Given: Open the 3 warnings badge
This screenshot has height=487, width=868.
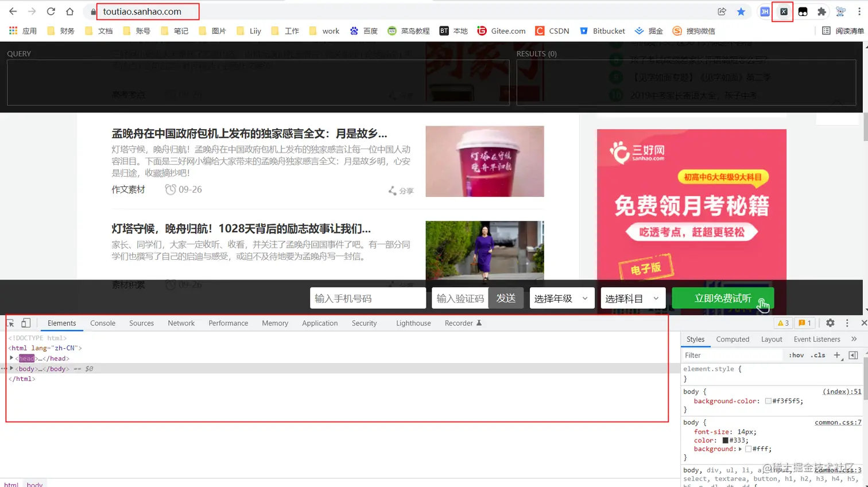Looking at the screenshot, I should point(784,323).
